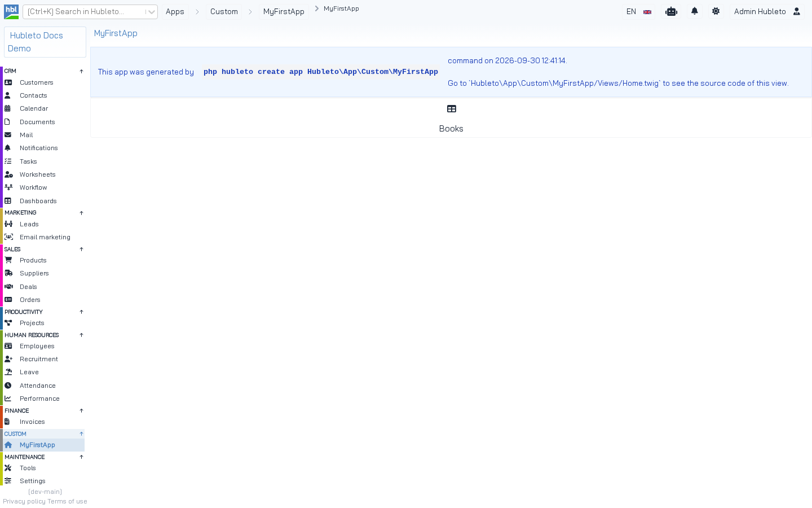Open the search box dropdown chevron

coord(151,12)
